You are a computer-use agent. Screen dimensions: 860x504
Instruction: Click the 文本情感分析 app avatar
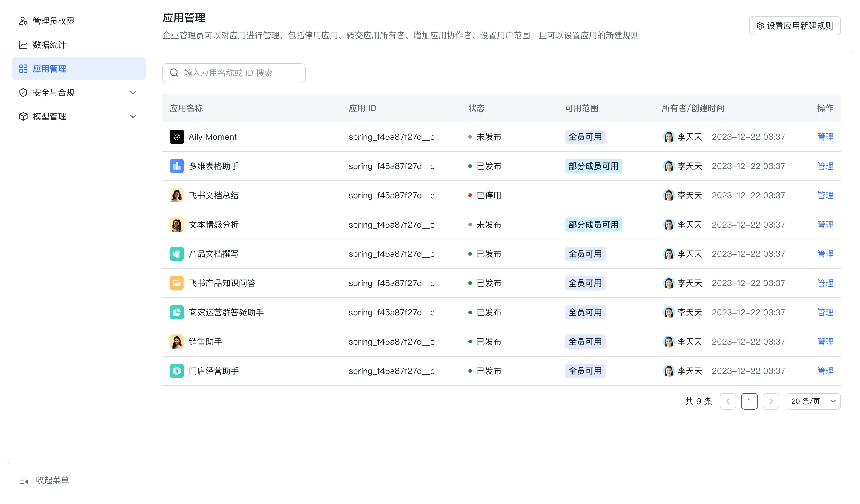point(179,228)
